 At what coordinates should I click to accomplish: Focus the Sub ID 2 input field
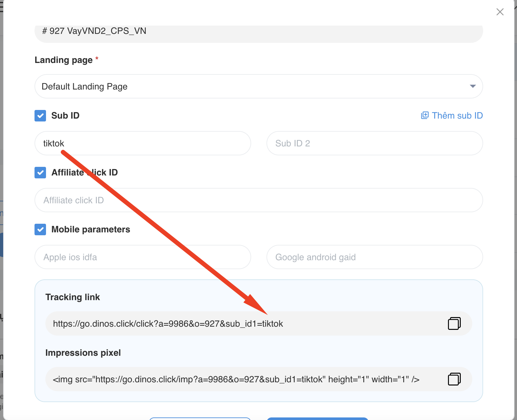tap(374, 143)
